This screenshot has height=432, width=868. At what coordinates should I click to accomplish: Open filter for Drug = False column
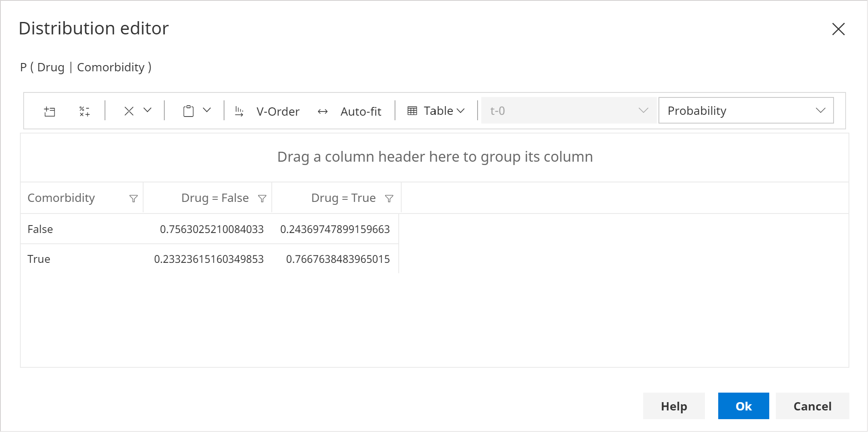pyautogui.click(x=262, y=199)
